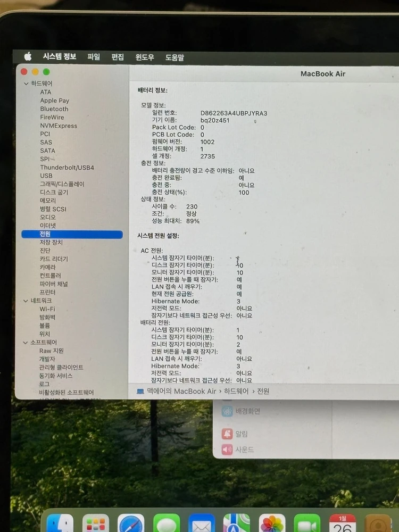Select 동기화 서비스 under 소프트웨어
Screen dimensions: 399x532
(56, 376)
